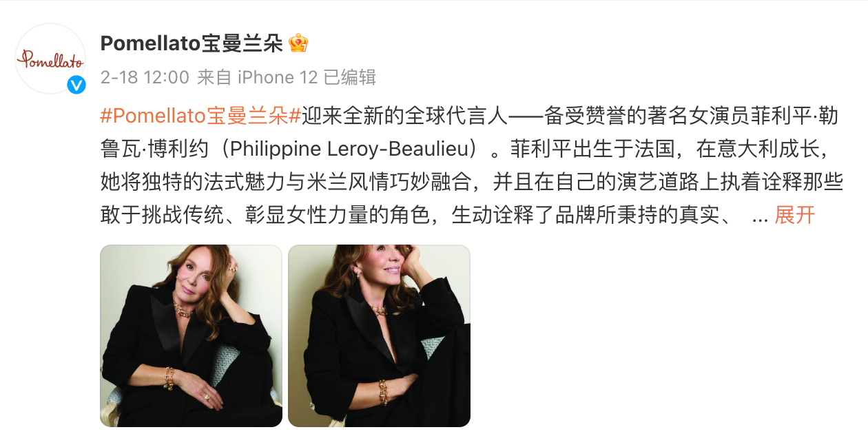The height and width of the screenshot is (434, 868).
Task: Click the ellipsis before 展开
Action: coord(761,218)
